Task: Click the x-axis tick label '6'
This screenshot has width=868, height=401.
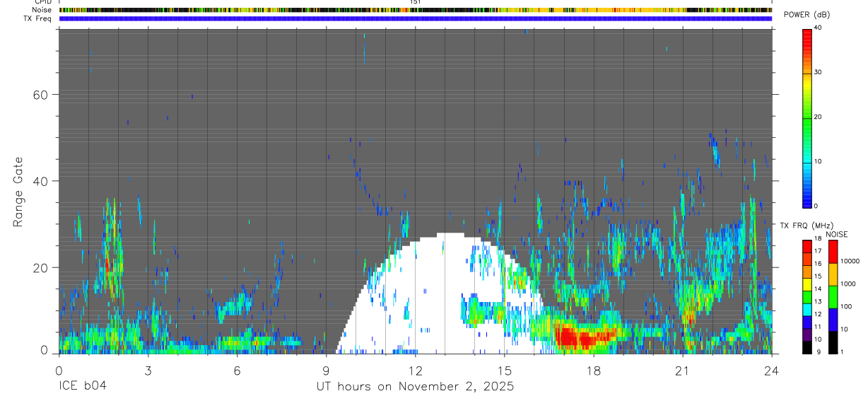Action: (x=237, y=371)
